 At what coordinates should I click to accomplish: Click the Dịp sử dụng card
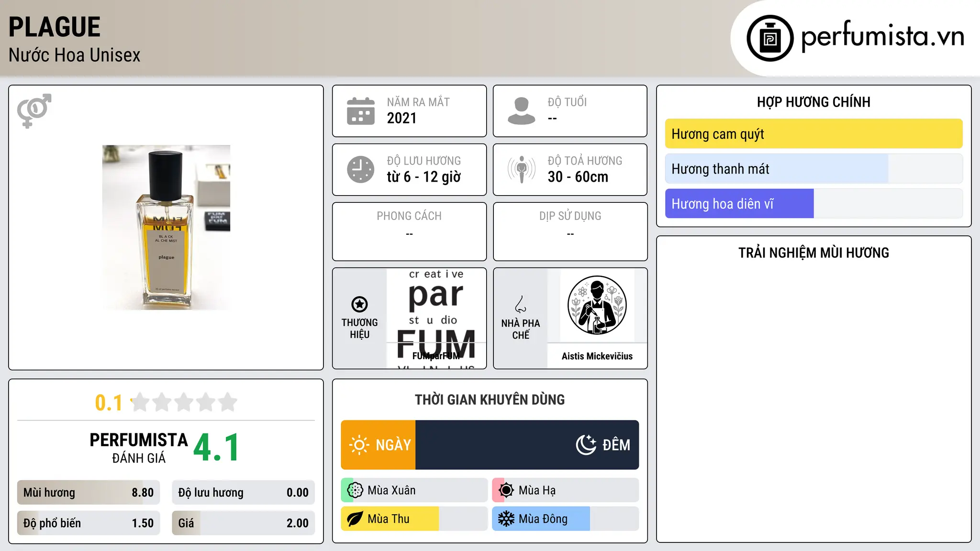(570, 231)
